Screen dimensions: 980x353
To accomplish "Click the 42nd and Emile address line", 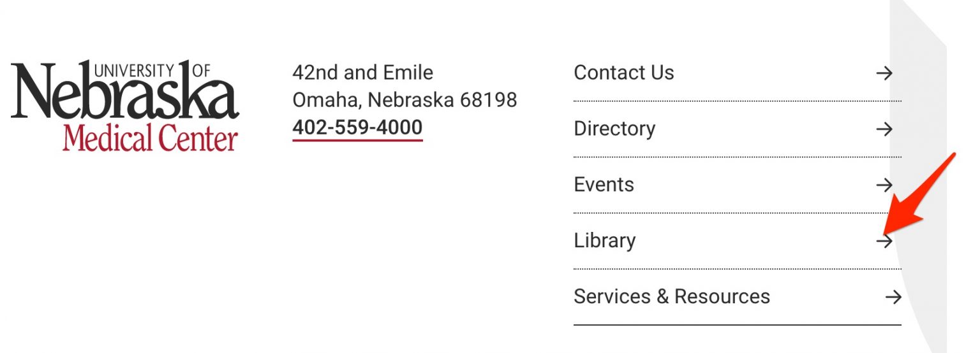I will click(x=362, y=73).
